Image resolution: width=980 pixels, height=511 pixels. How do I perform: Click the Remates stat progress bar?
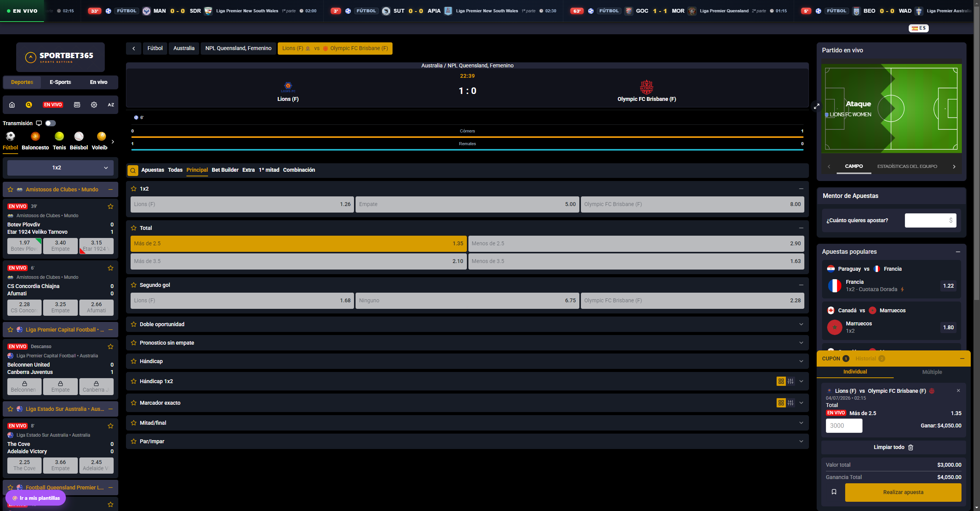tap(467, 149)
